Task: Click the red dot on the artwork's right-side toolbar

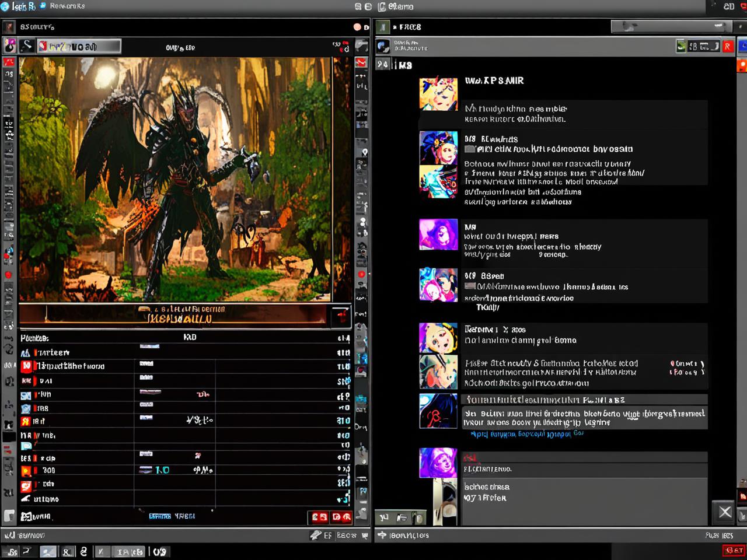Action: (x=362, y=274)
